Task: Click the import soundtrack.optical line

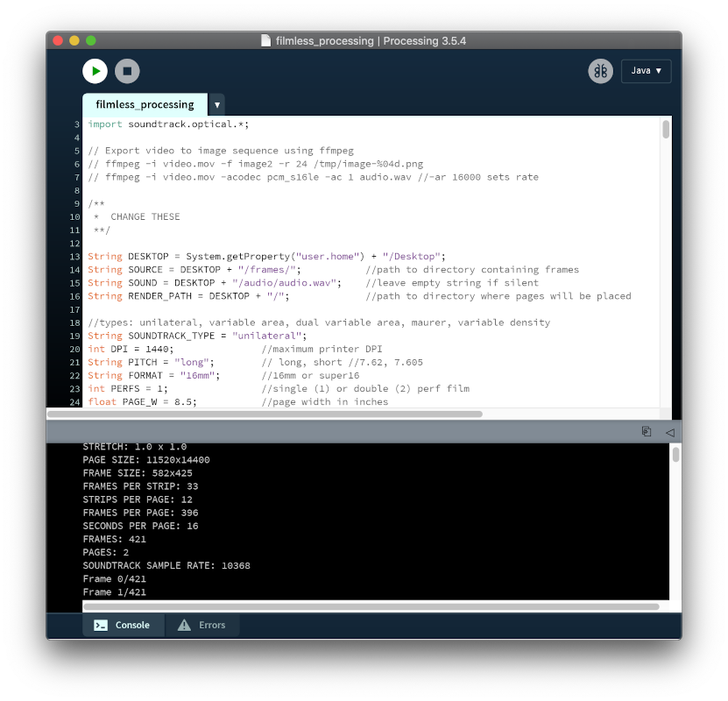Action: (x=168, y=124)
